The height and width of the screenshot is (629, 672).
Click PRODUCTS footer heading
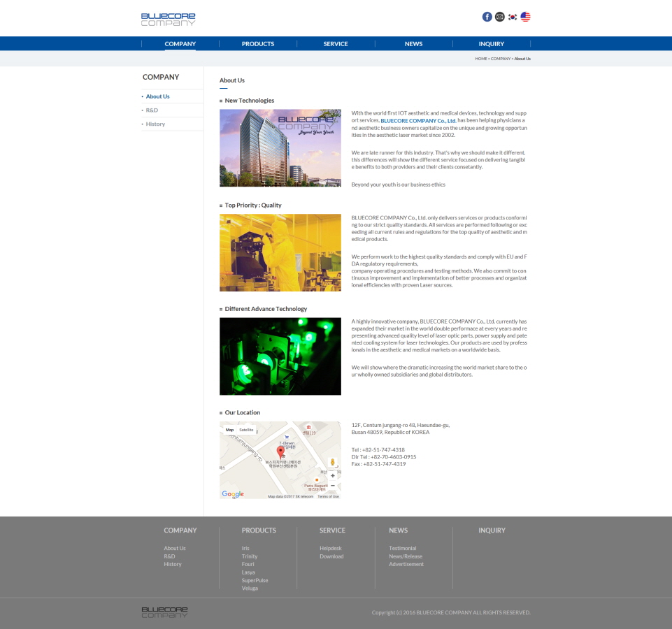tap(259, 530)
